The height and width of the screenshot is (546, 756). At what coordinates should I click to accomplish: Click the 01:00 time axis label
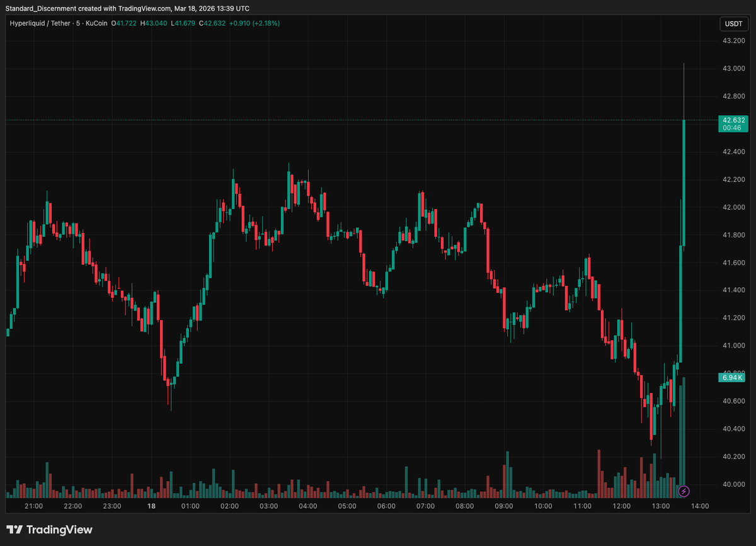(x=190, y=506)
